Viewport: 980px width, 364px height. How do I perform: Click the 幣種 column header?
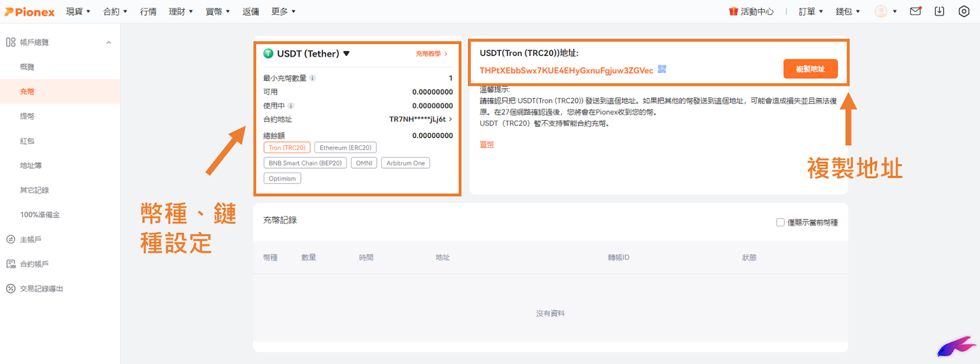271,257
